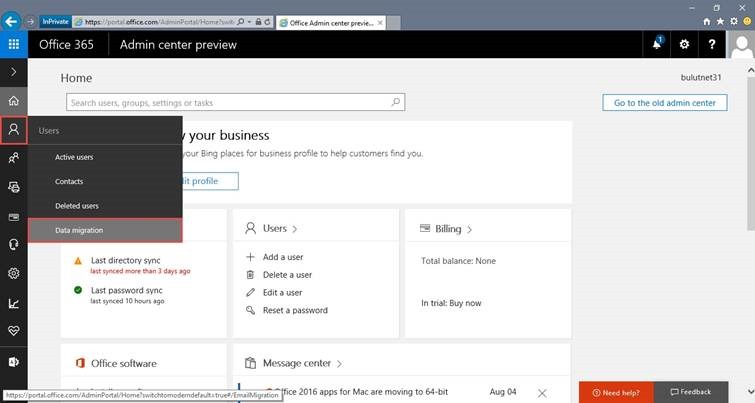Open the Office 365 app launcher grid
Viewport: 755px width, 403px height.
click(13, 44)
